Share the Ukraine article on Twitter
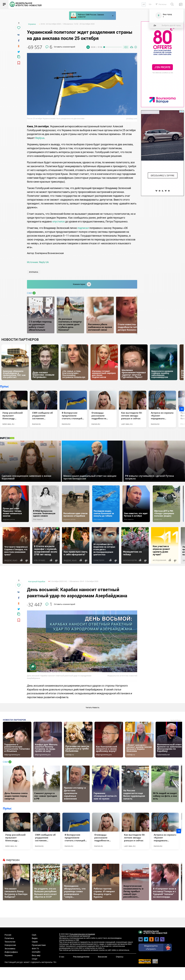Image resolution: width=185 pixels, height=980 pixels. (19, 52)
